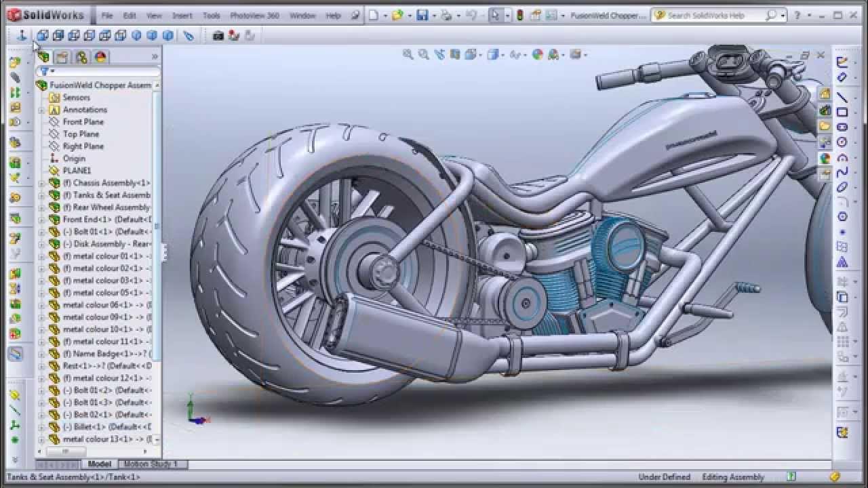Click the camera icon in the view toolbar

[218, 35]
